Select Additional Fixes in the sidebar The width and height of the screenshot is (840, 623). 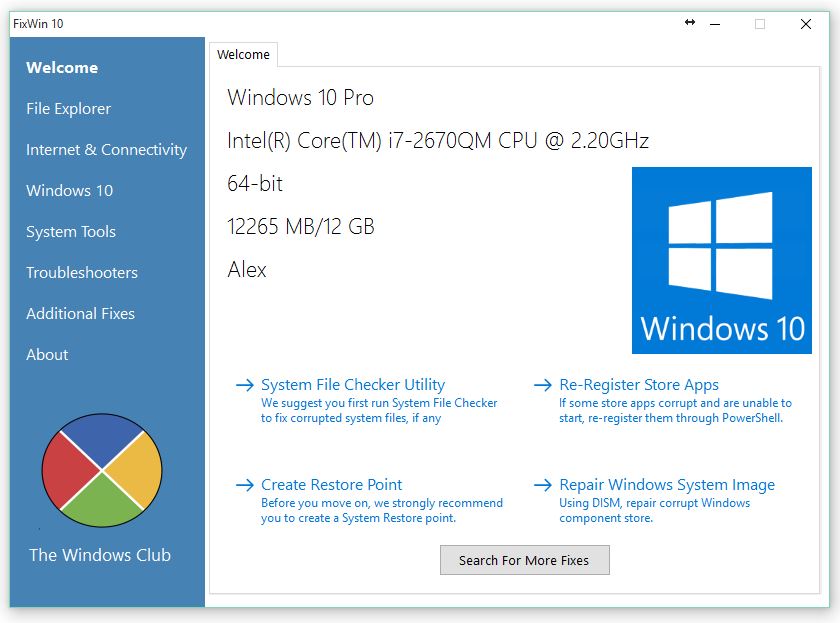(x=80, y=314)
